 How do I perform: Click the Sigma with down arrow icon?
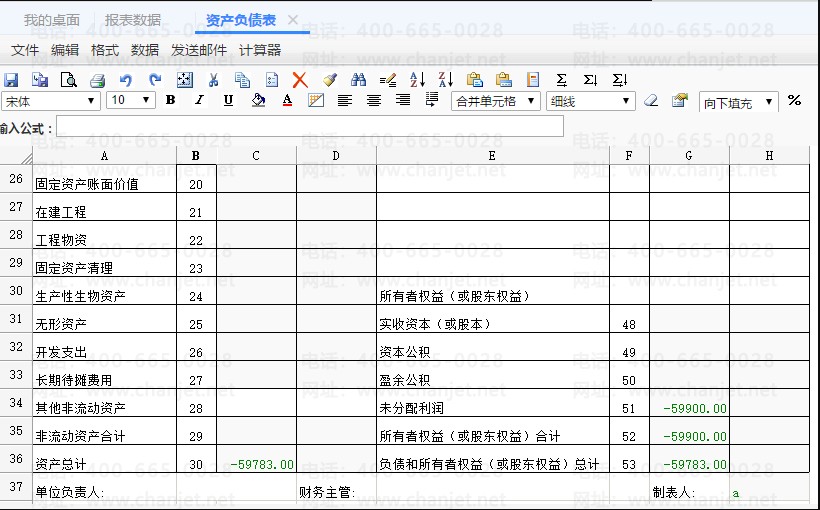coord(590,80)
